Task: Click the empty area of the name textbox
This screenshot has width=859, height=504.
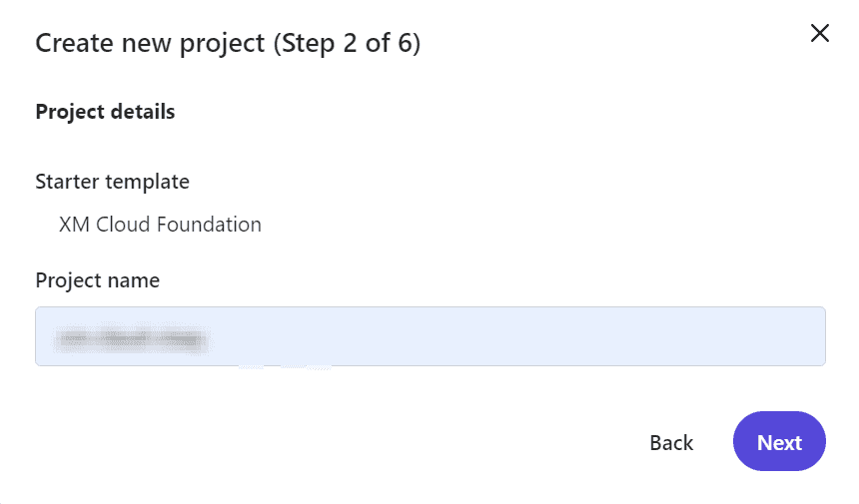Action: point(515,336)
